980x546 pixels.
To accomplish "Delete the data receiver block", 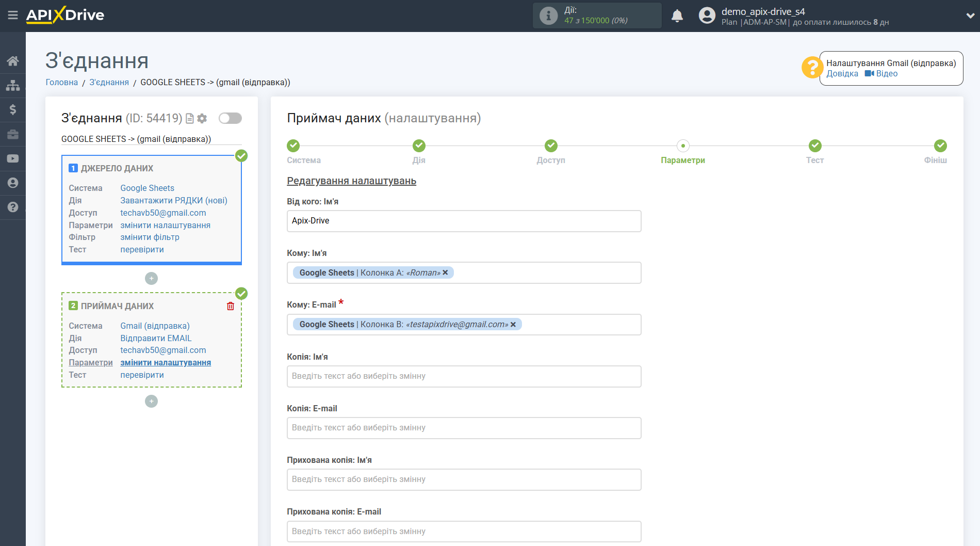I will 231,306.
